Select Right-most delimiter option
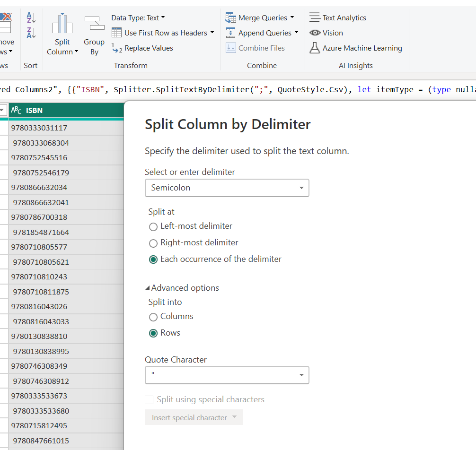476x450 pixels. [153, 243]
